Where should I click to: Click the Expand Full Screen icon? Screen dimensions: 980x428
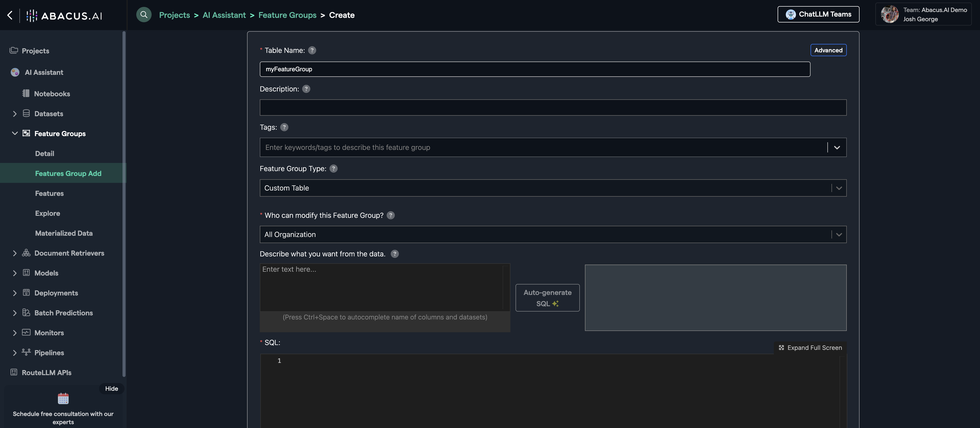[x=781, y=348]
